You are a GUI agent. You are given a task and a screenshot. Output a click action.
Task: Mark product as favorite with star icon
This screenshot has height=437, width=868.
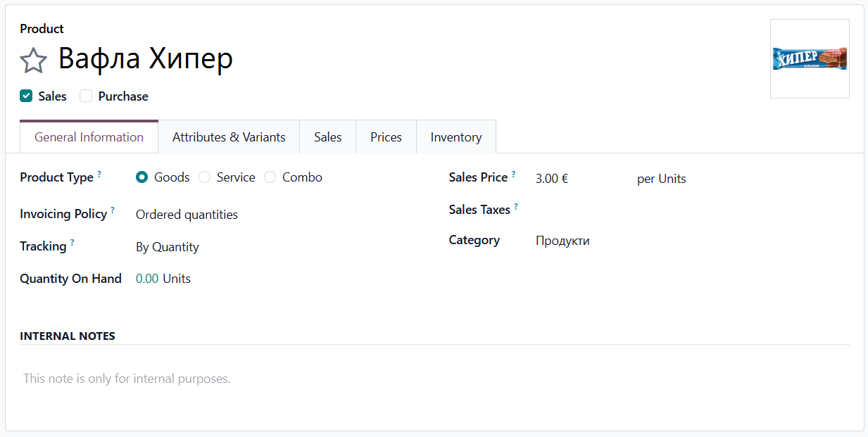click(x=33, y=61)
